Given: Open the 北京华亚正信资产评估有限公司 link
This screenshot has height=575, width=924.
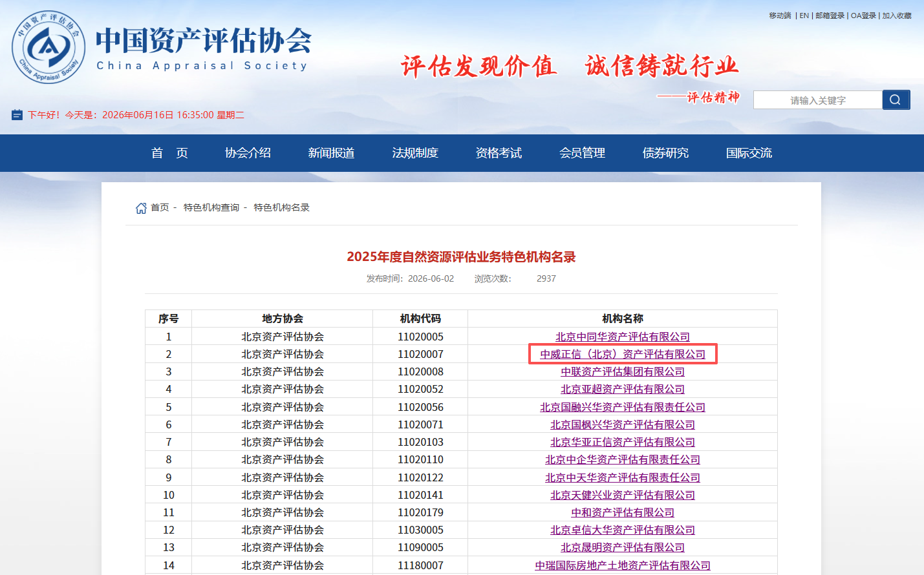Looking at the screenshot, I should coord(623,442).
